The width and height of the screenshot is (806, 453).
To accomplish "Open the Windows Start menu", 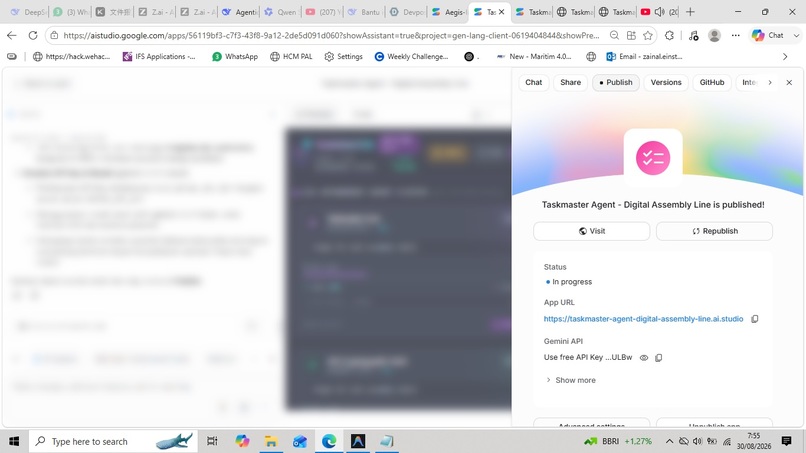I will point(14,441).
